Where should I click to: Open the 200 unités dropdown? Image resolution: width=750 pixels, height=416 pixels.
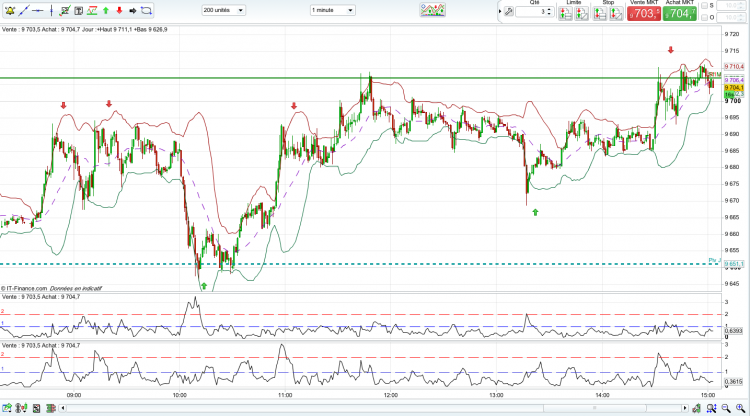(223, 10)
